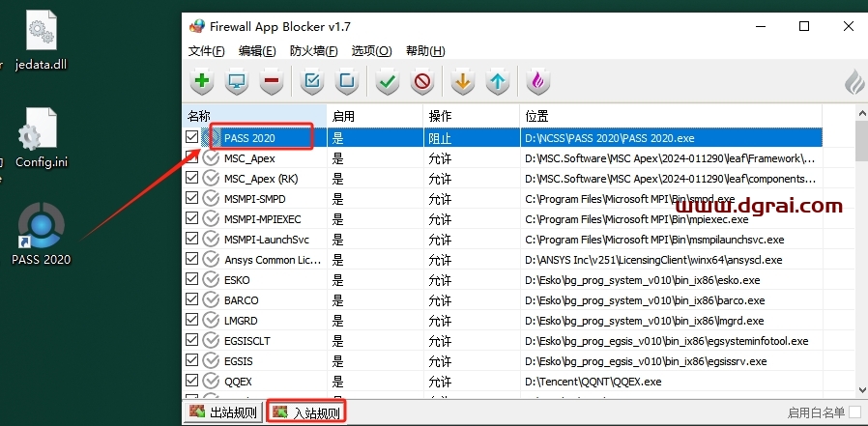The image size is (868, 426).
Task: Open the 帮助(H) menu
Action: (425, 51)
